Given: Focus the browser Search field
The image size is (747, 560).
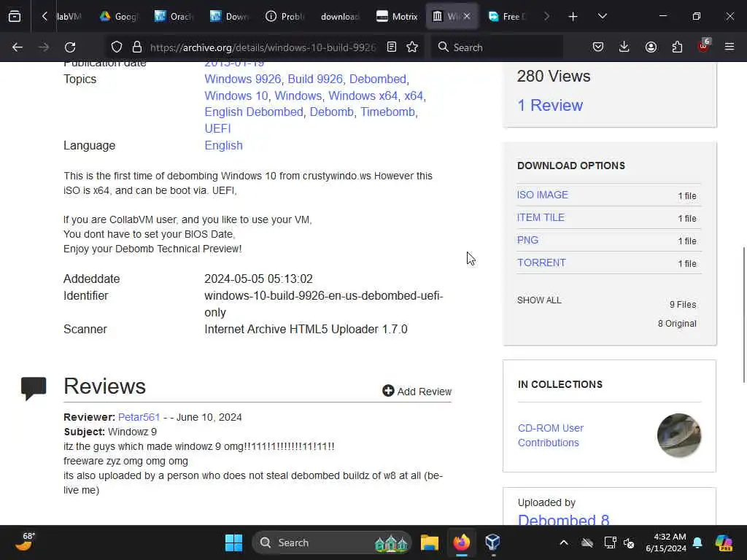Looking at the screenshot, I should [x=498, y=47].
